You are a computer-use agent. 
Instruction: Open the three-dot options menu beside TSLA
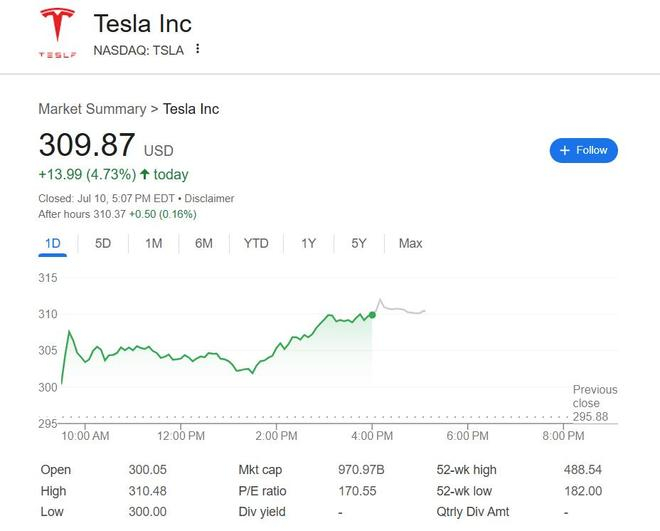[198, 49]
